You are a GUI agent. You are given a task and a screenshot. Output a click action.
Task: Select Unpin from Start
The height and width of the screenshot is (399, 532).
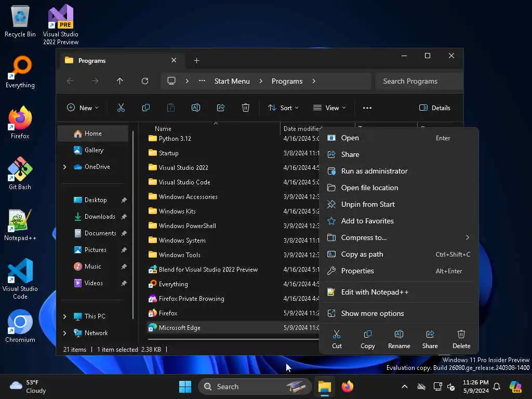click(399, 204)
